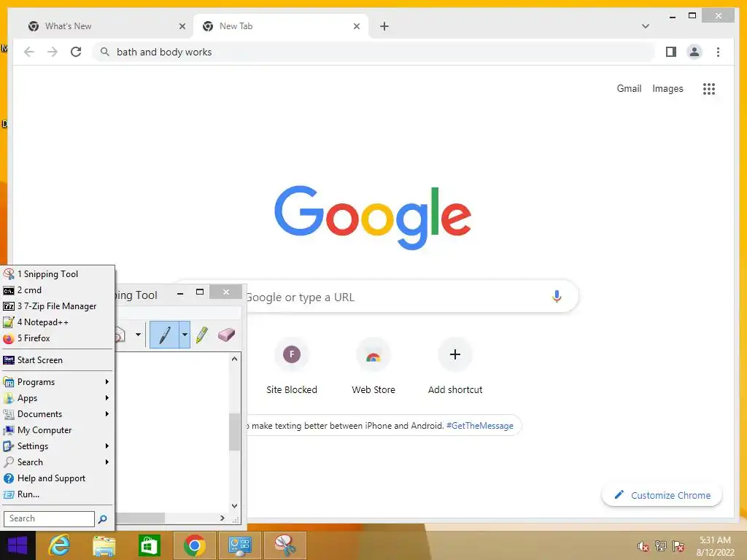Image resolution: width=747 pixels, height=560 pixels.
Task: Open Help and Support
Action: click(x=58, y=478)
